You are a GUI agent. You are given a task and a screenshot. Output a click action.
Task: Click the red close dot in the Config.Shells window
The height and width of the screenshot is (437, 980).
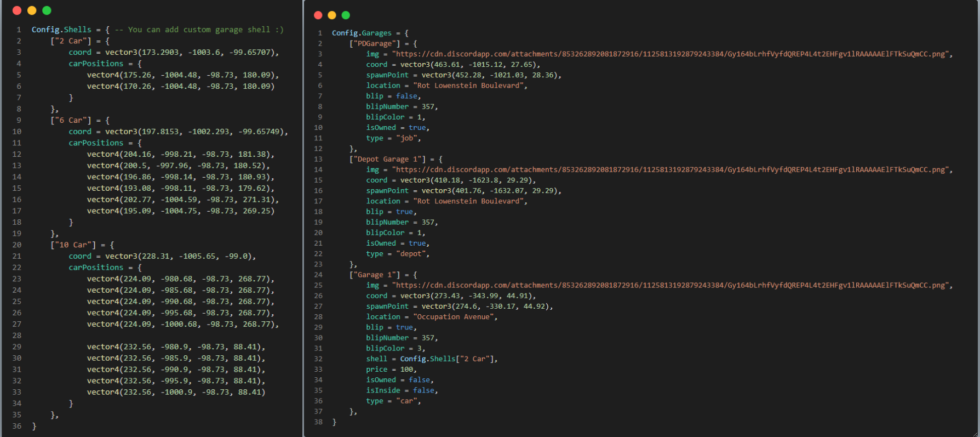tap(17, 10)
